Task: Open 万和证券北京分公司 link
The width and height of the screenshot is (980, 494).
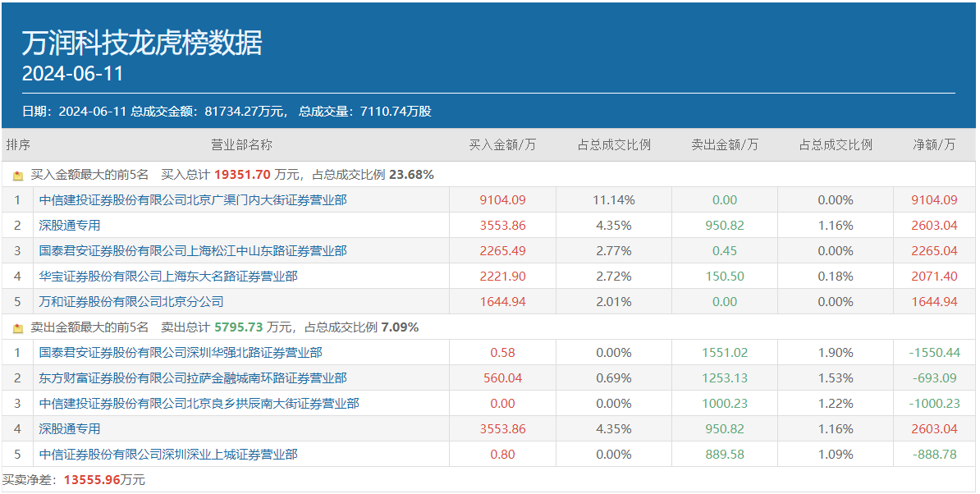Action: click(131, 302)
